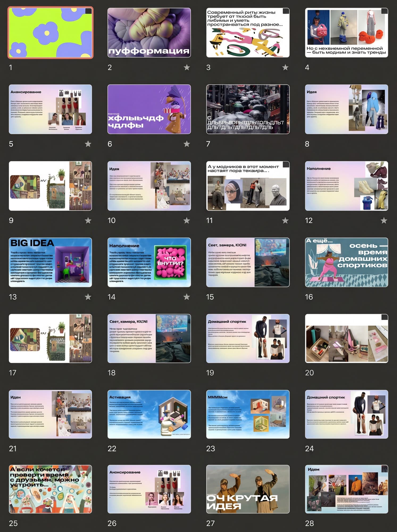Screen dimensions: 397x532
Task: Open the 'BIG IDEA' slide 13
Action: (x=51, y=262)
